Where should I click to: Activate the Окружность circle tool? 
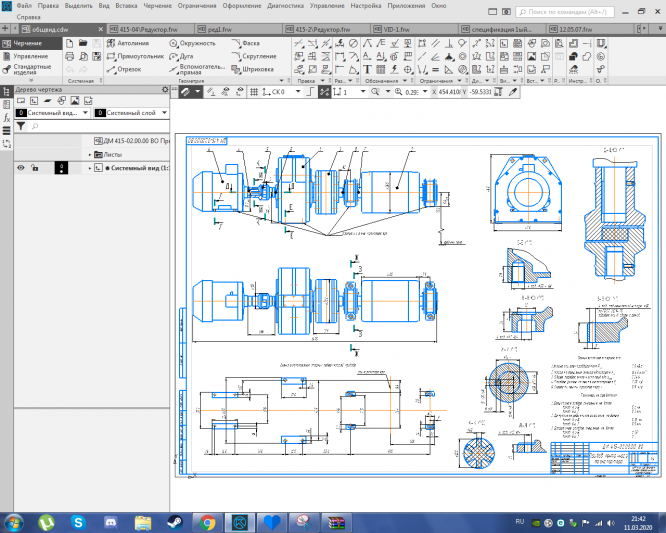(196, 44)
